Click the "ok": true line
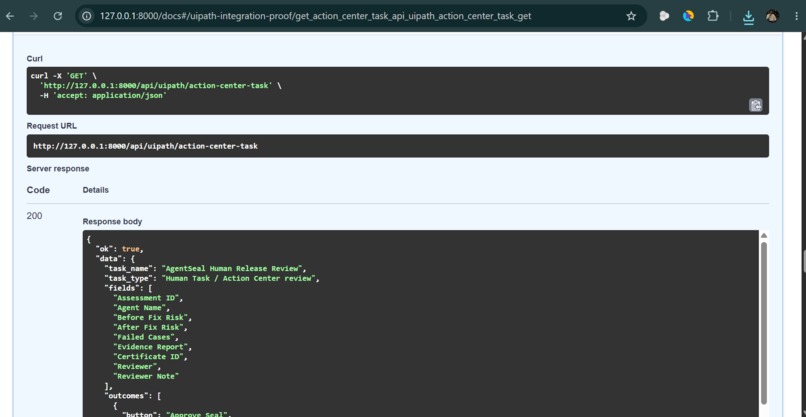Screen dimensions: 806x417 (x=119, y=249)
